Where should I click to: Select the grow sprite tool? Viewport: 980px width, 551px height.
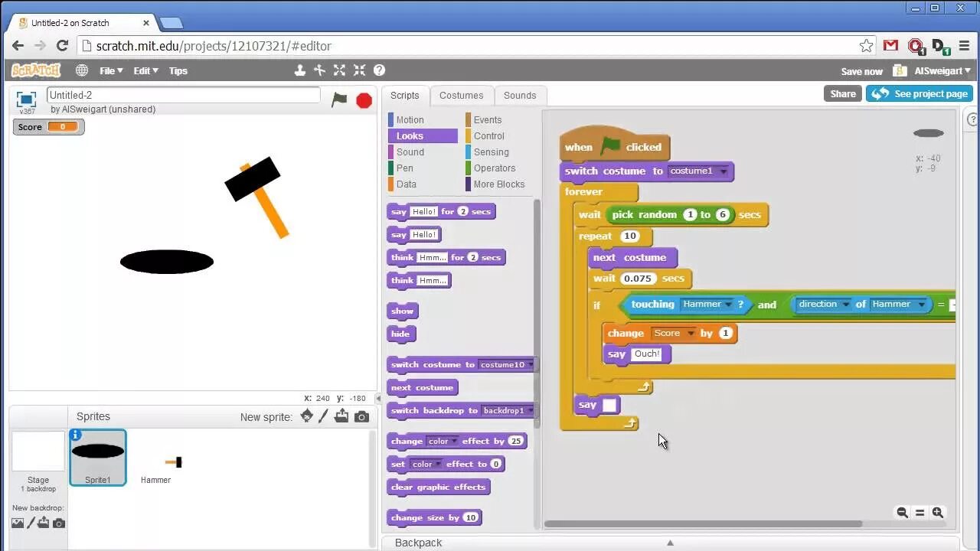point(340,70)
